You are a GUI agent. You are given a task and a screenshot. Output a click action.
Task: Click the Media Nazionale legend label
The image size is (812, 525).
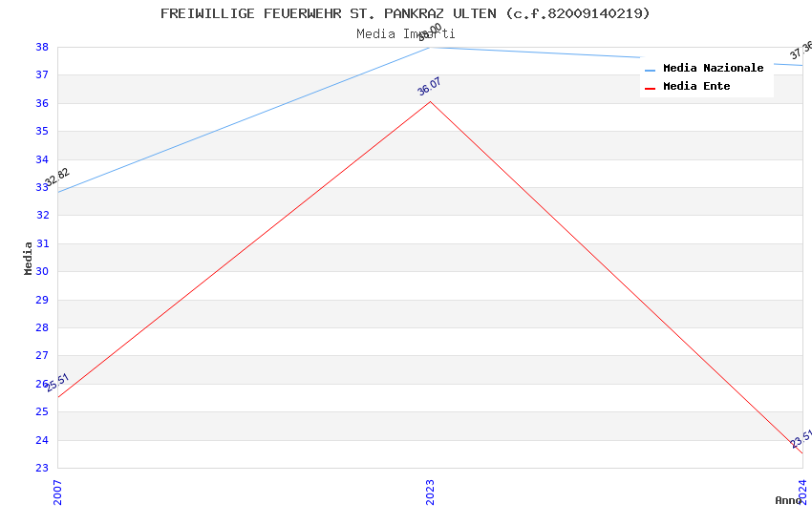713,68
